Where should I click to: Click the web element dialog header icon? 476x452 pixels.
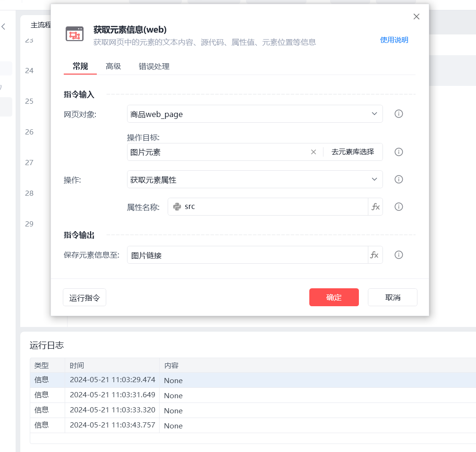pyautogui.click(x=75, y=33)
